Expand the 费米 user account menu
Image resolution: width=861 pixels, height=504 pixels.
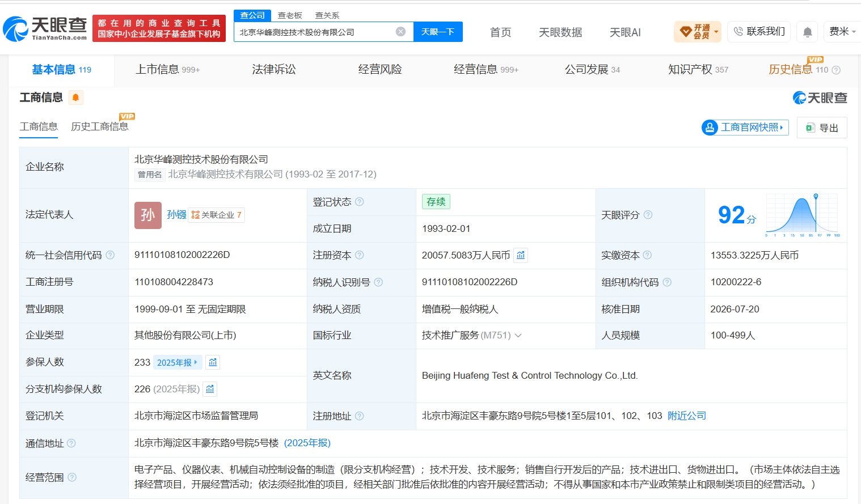(x=843, y=32)
